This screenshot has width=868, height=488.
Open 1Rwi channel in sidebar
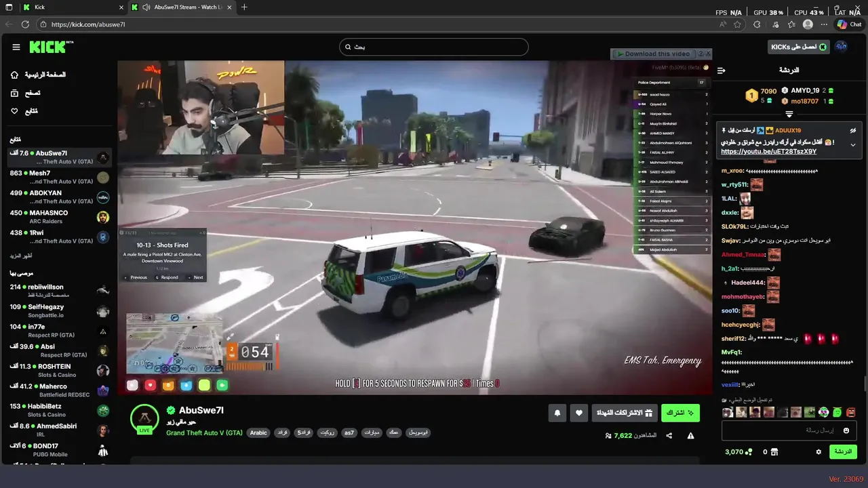pyautogui.click(x=60, y=237)
